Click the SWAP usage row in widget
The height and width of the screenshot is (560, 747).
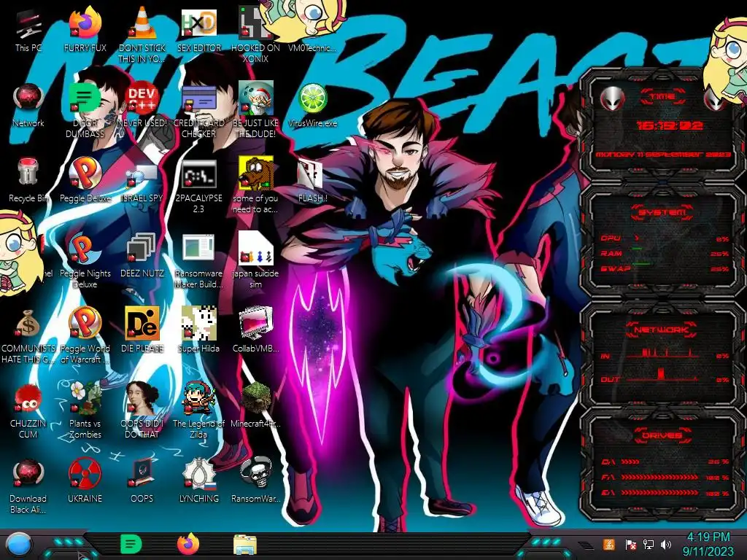pos(665,268)
